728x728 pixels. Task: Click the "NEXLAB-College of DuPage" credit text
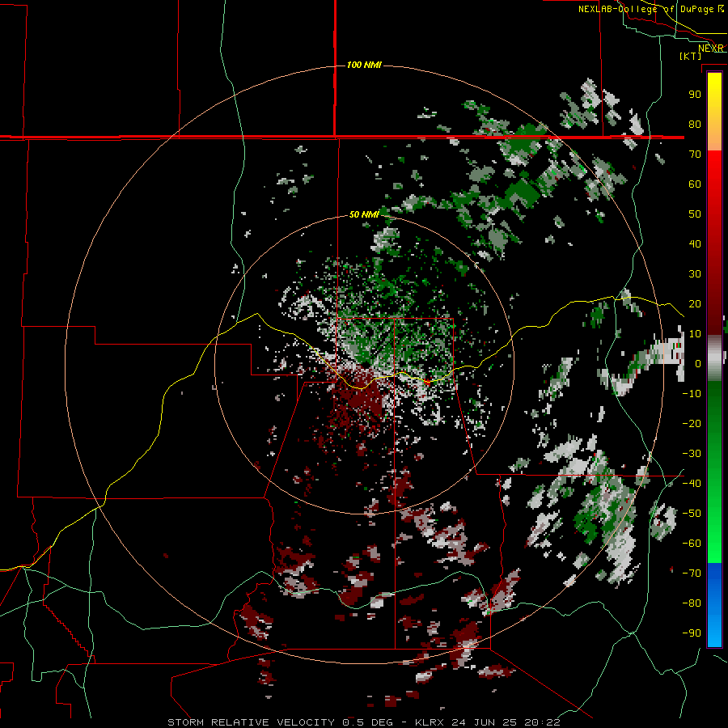(x=645, y=9)
